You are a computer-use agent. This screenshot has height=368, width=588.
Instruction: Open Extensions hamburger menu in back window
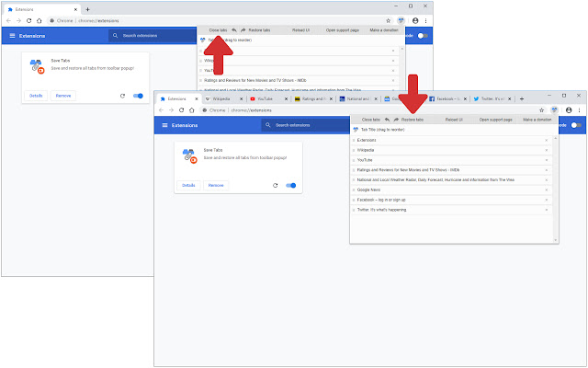pos(12,36)
